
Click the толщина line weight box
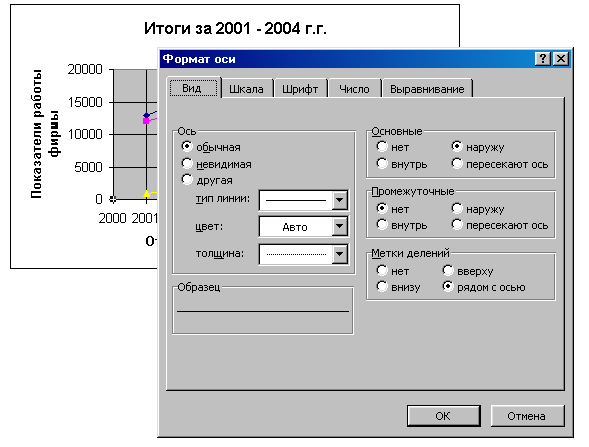[296, 254]
